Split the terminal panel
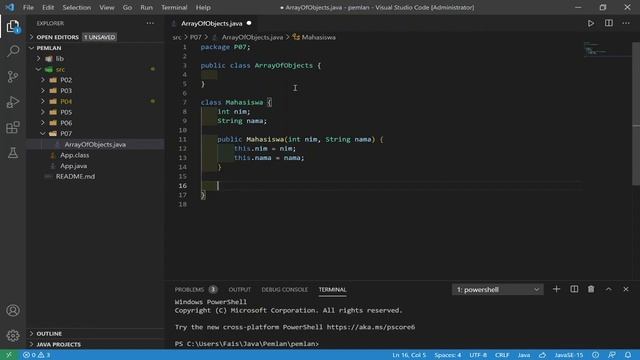This screenshot has width=640, height=360. pyautogui.click(x=574, y=289)
